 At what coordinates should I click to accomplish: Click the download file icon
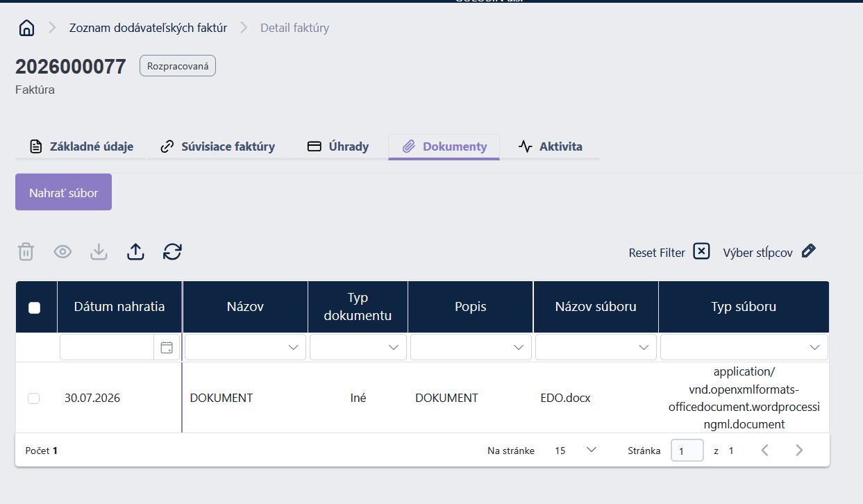[x=99, y=251]
